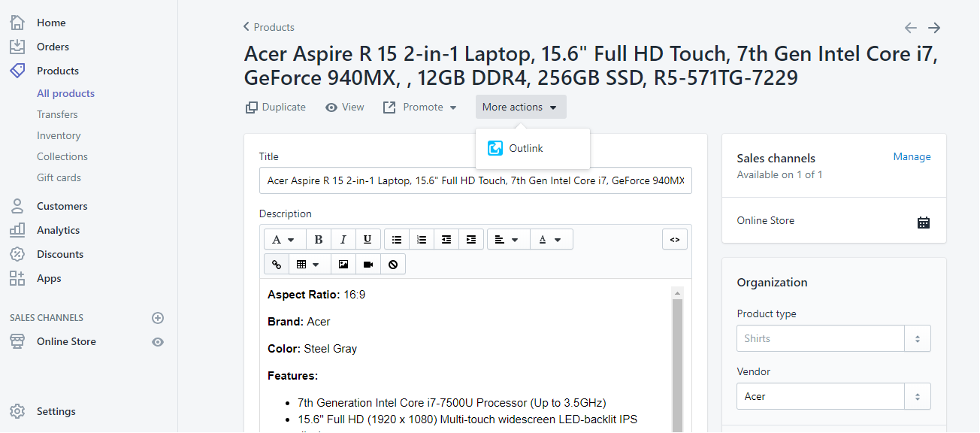
Task: Open the Apps section
Action: click(49, 278)
